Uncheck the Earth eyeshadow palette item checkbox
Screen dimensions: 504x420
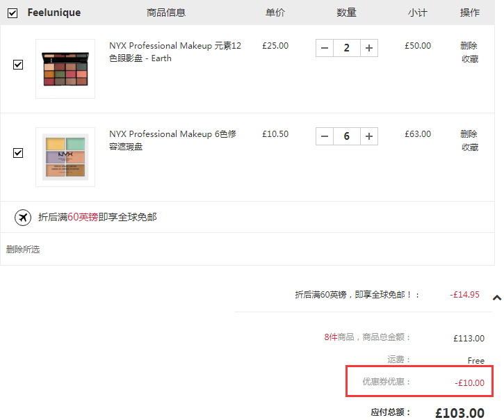18,65
